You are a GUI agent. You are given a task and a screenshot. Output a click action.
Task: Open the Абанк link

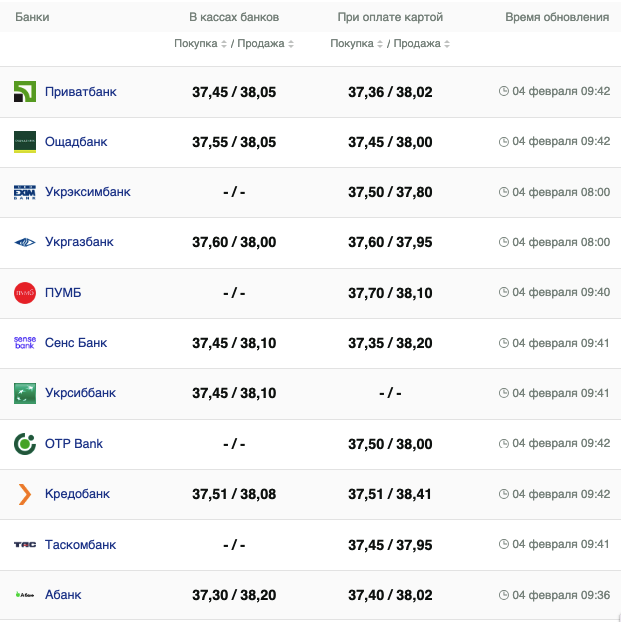point(63,594)
